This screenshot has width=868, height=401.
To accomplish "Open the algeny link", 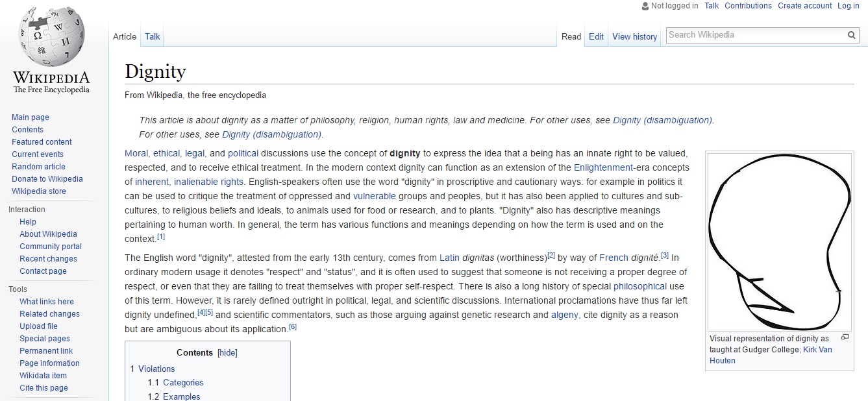I will coord(565,315).
